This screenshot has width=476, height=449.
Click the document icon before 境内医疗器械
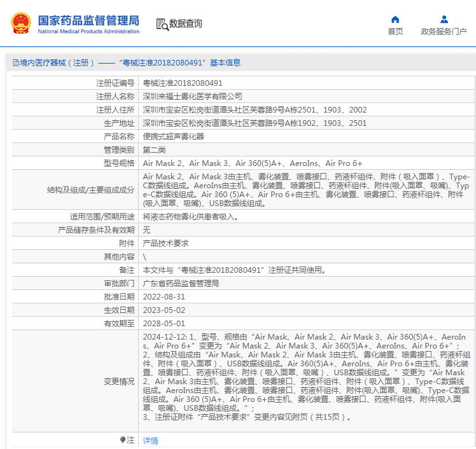tap(16, 63)
